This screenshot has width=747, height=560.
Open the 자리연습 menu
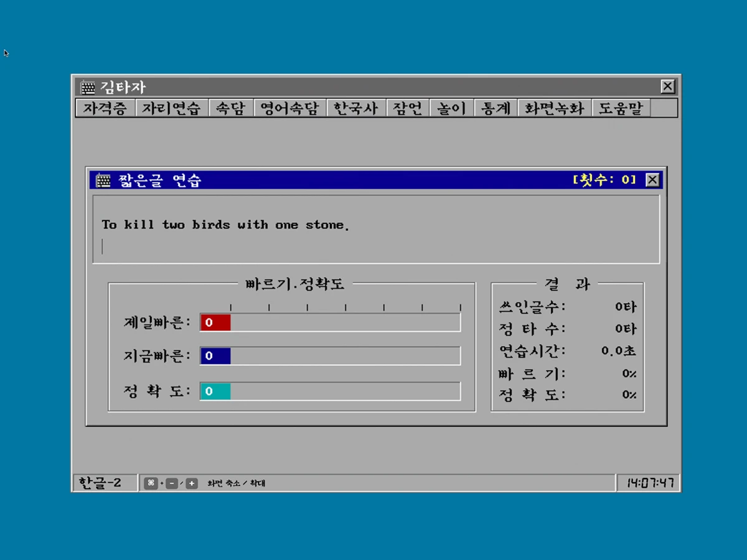[172, 108]
